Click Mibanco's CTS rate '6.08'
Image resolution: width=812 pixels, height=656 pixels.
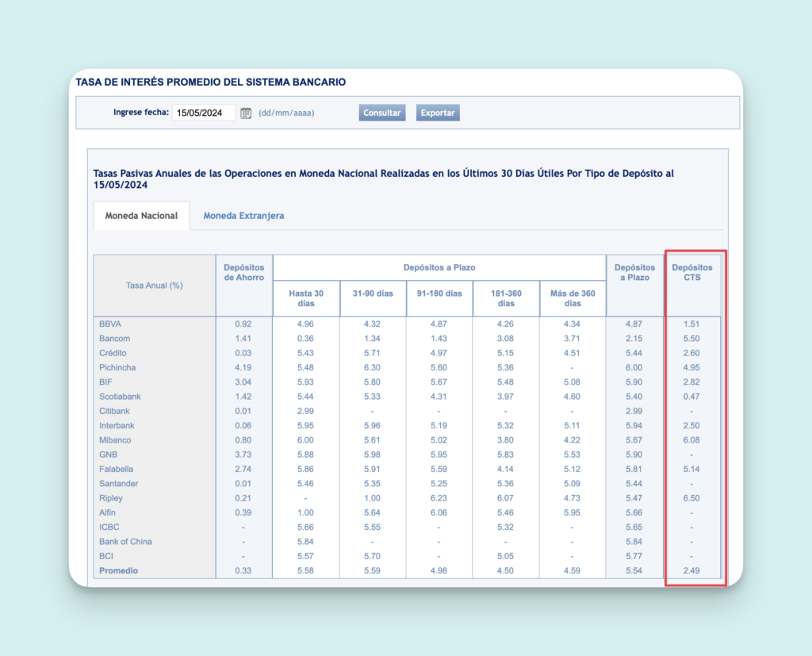[691, 440]
